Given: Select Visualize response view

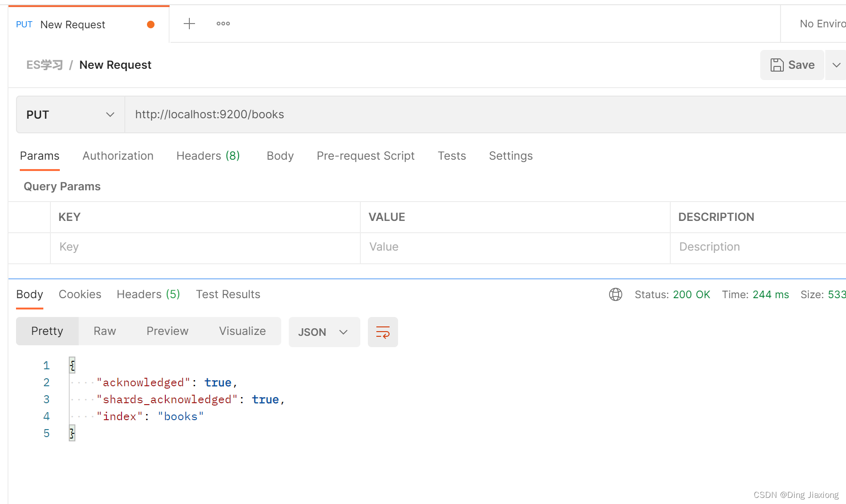Looking at the screenshot, I should coord(242,331).
